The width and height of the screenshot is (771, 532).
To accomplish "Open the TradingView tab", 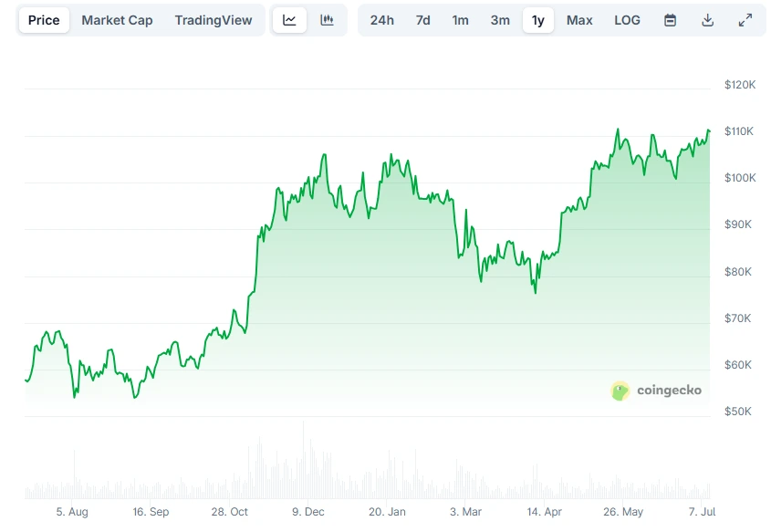I will [213, 19].
